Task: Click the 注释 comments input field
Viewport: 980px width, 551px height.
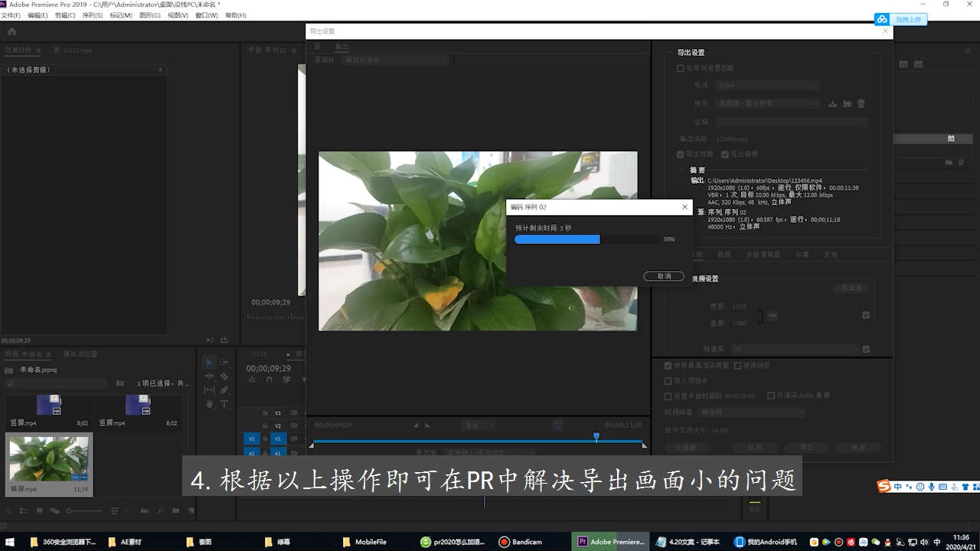Action: (792, 122)
